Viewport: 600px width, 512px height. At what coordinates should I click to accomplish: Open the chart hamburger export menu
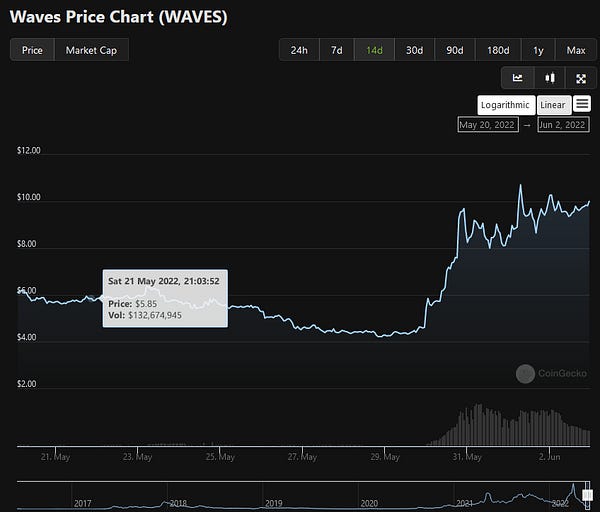(582, 104)
